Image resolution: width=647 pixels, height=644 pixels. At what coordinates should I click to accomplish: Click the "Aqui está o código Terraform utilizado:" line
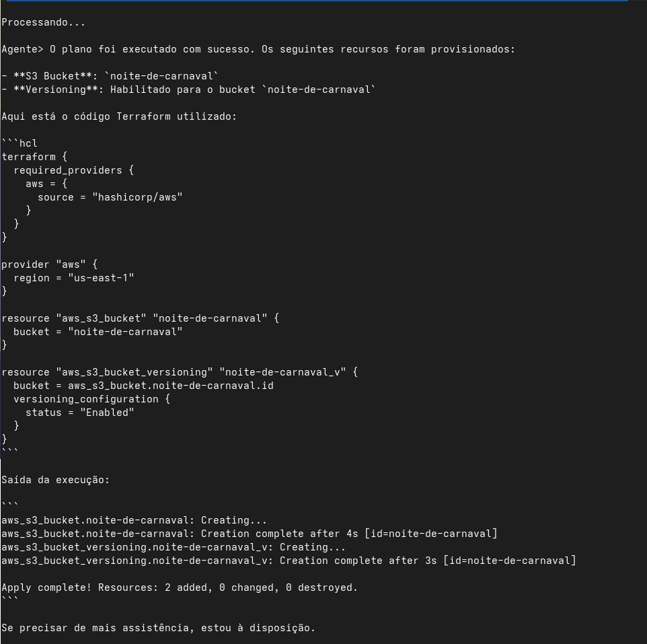coord(119,116)
